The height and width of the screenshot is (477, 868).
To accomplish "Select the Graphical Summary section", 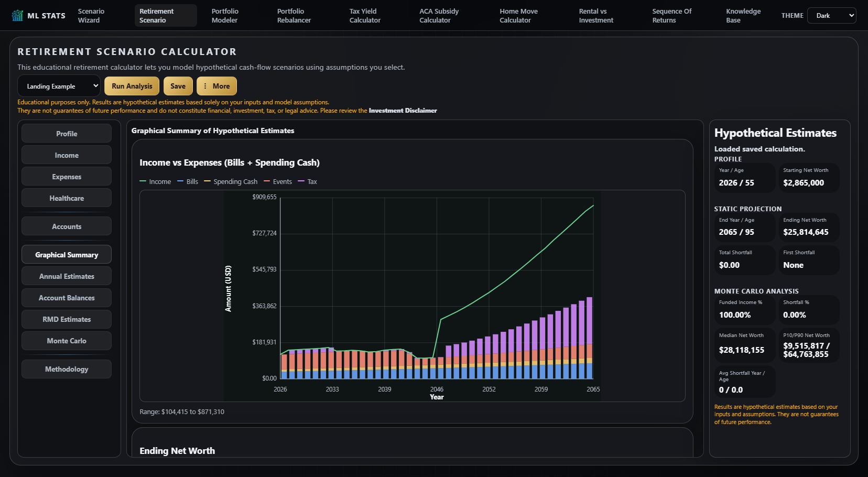I will (x=67, y=255).
